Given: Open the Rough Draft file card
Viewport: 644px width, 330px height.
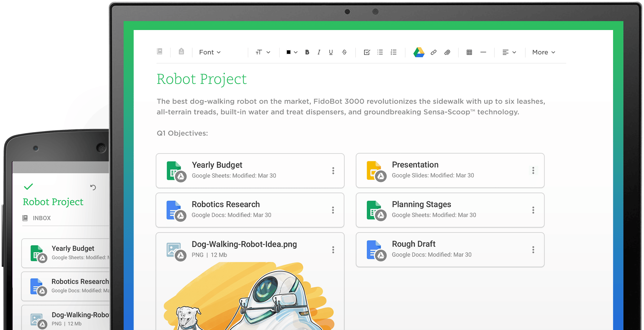Looking at the screenshot, I should (450, 250).
